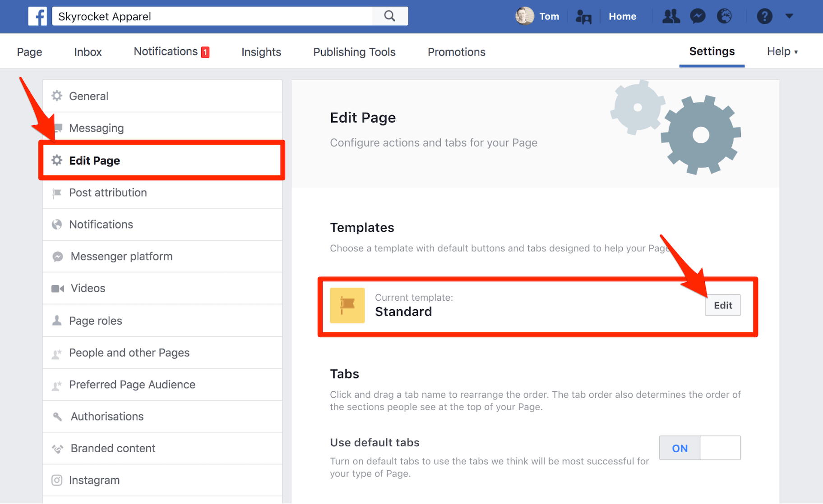Open the Edit Page settings section
This screenshot has height=504, width=823.
coord(94,160)
